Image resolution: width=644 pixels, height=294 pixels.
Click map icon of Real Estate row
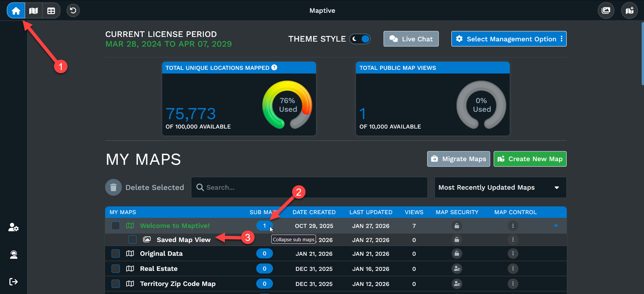[x=130, y=268]
